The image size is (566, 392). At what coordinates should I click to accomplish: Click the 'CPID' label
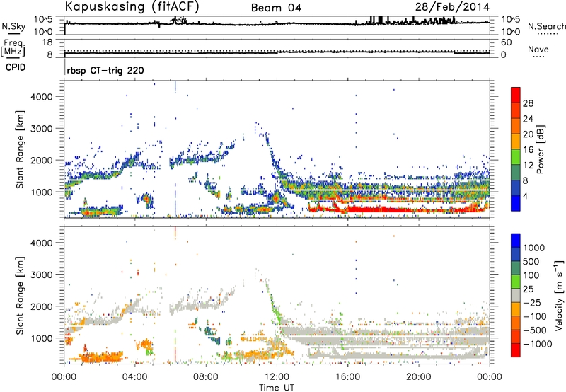pyautogui.click(x=16, y=67)
